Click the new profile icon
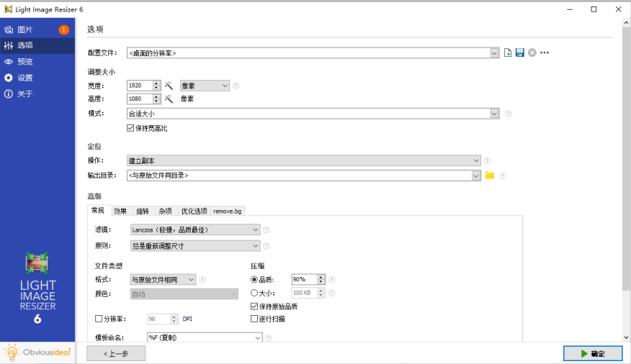 [x=507, y=53]
